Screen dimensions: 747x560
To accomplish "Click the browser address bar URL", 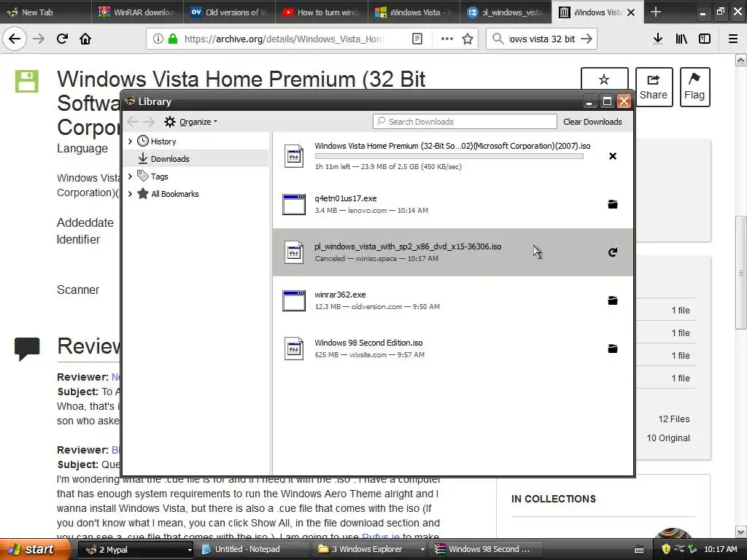I will tap(284, 39).
